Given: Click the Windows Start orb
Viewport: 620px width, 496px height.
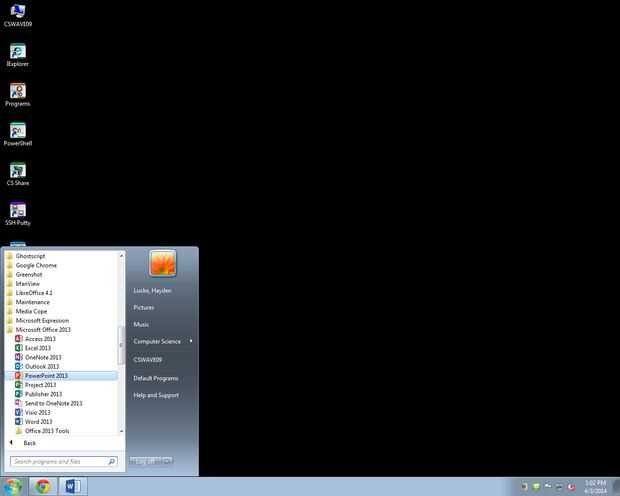Looking at the screenshot, I should click(x=13, y=487).
